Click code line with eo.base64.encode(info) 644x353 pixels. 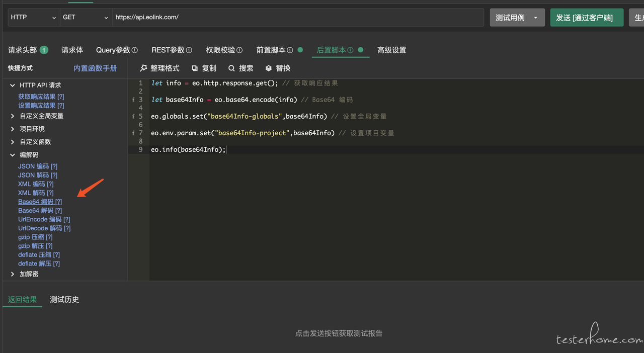point(252,100)
